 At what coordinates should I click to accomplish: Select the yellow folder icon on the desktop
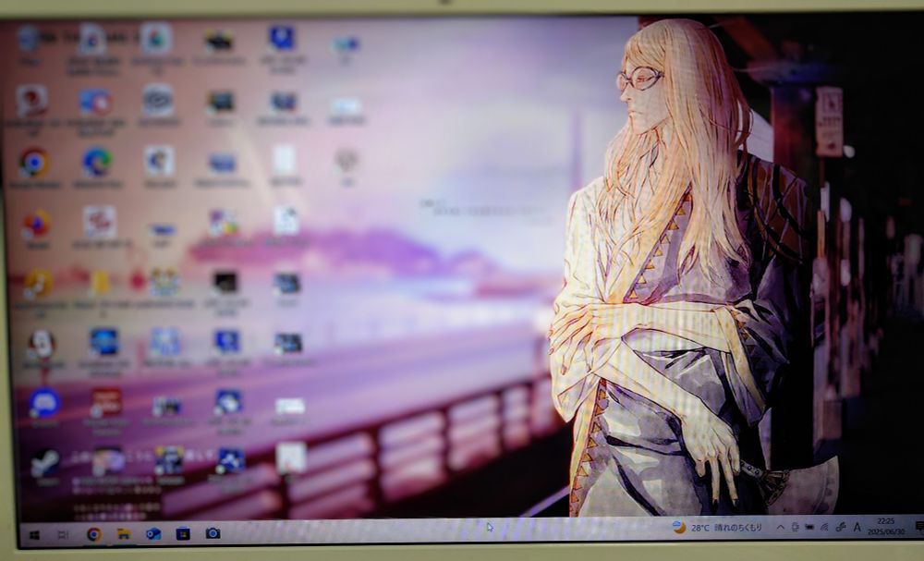(100, 284)
